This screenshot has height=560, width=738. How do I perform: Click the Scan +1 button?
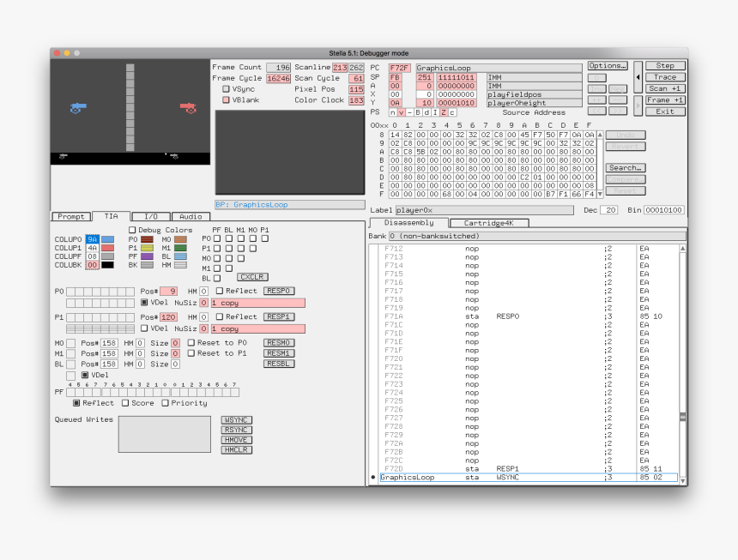click(665, 87)
